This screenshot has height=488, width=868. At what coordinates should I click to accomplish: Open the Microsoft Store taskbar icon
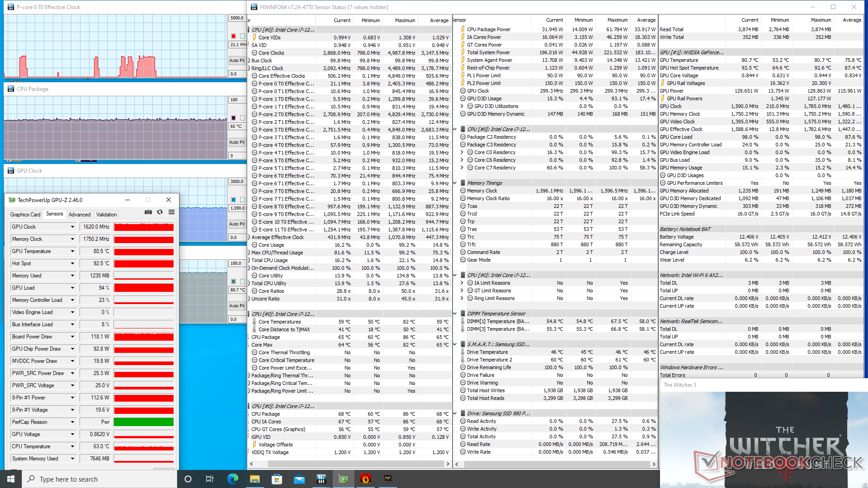tap(277, 479)
